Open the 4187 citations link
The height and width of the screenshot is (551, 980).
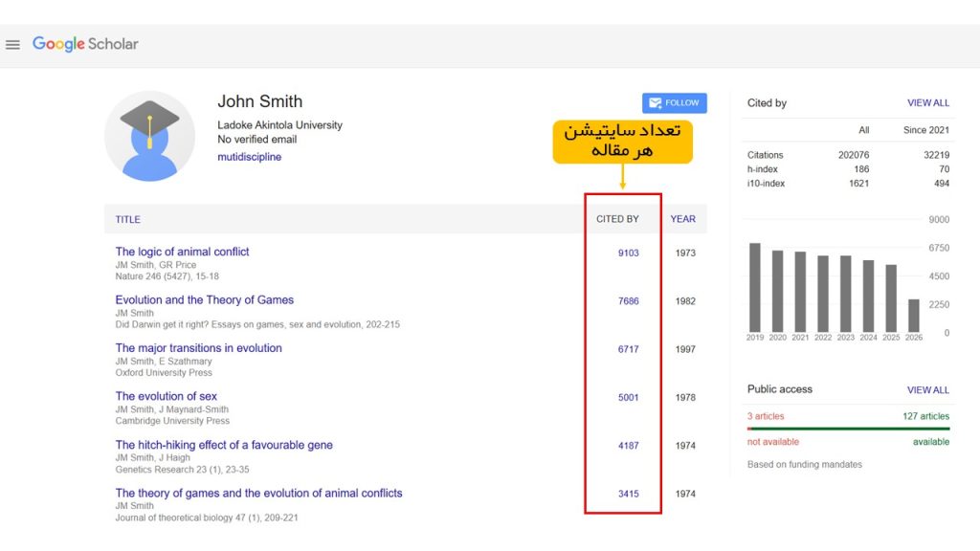click(628, 446)
